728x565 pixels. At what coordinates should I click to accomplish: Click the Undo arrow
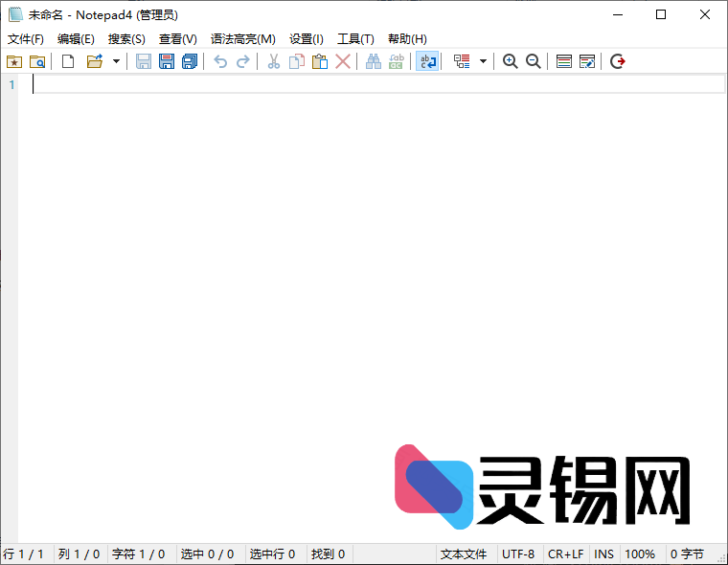click(x=220, y=61)
